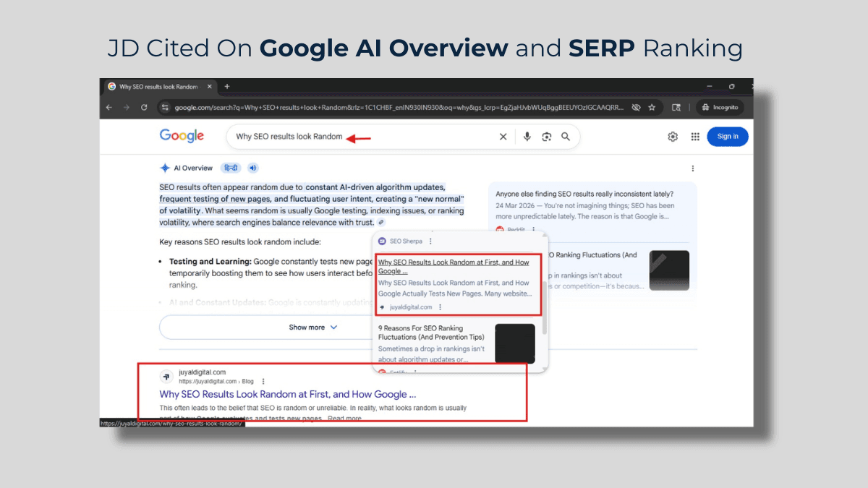Click inside the Google search input field
The image size is (868, 488).
(362, 137)
